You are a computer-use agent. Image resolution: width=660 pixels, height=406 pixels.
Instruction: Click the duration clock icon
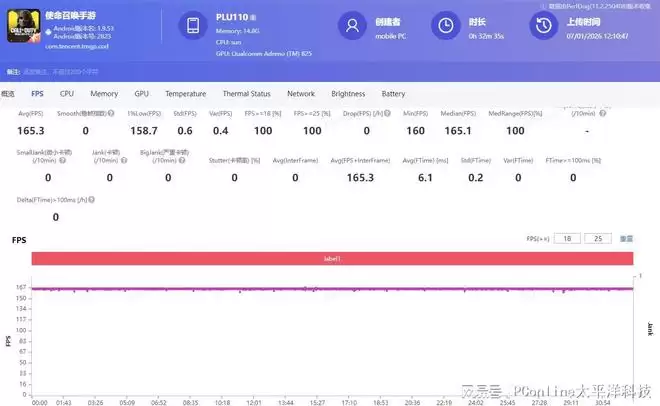pyautogui.click(x=446, y=26)
